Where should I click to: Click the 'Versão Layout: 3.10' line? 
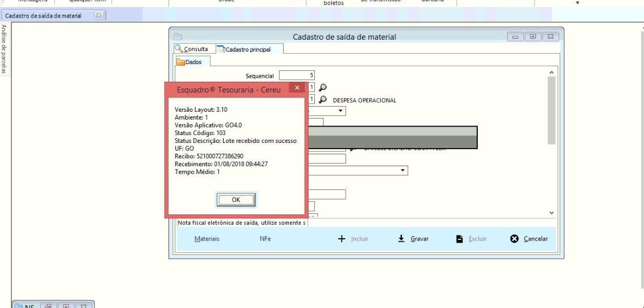click(x=201, y=109)
